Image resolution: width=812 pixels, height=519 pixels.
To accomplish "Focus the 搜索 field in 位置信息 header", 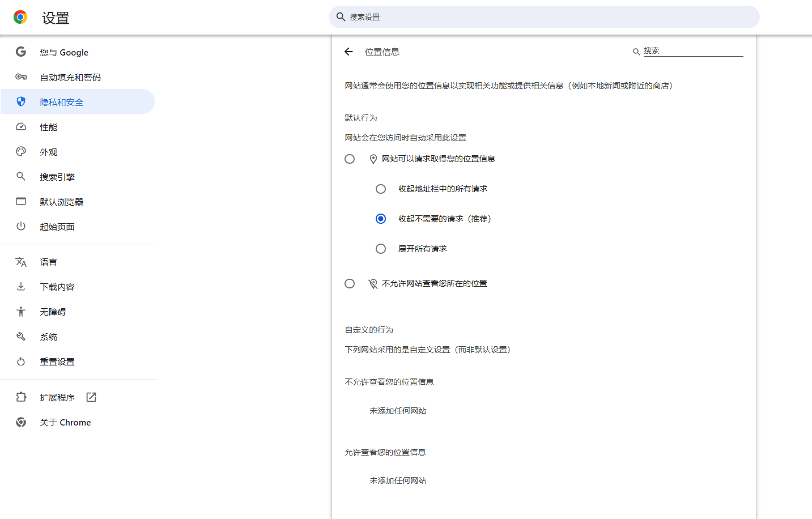I will (693, 51).
